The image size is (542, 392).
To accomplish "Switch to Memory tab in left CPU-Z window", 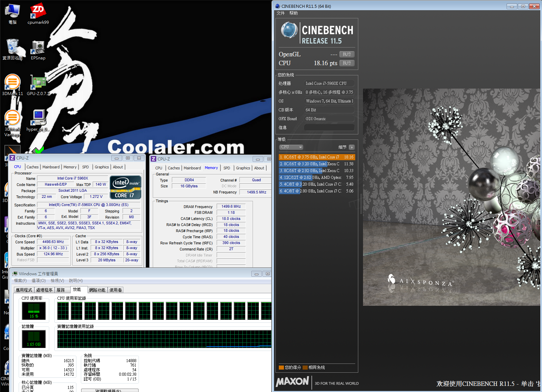I will (70, 167).
